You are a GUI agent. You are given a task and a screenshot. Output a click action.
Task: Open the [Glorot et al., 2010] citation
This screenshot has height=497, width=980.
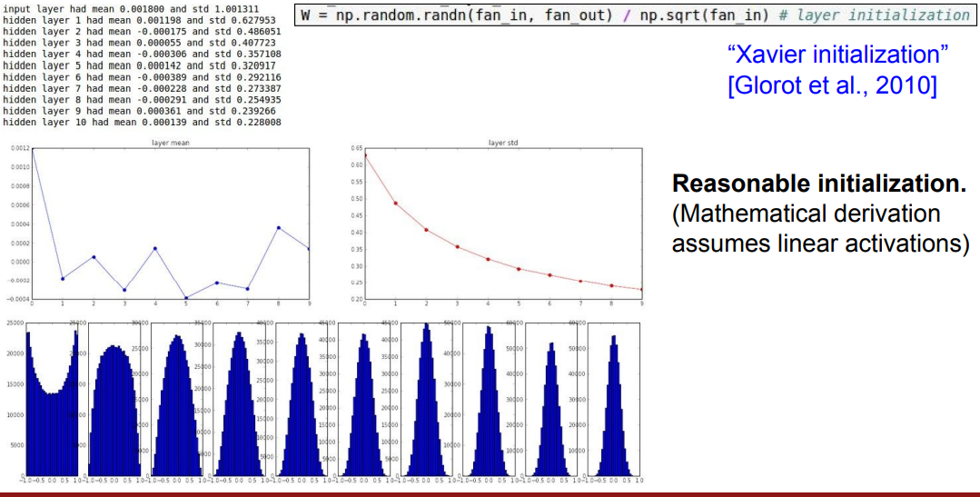click(833, 85)
